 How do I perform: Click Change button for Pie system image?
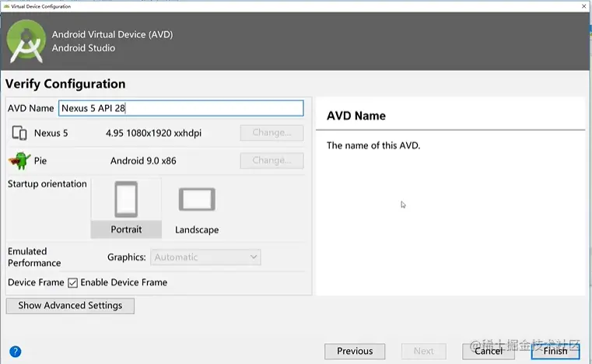[271, 160]
